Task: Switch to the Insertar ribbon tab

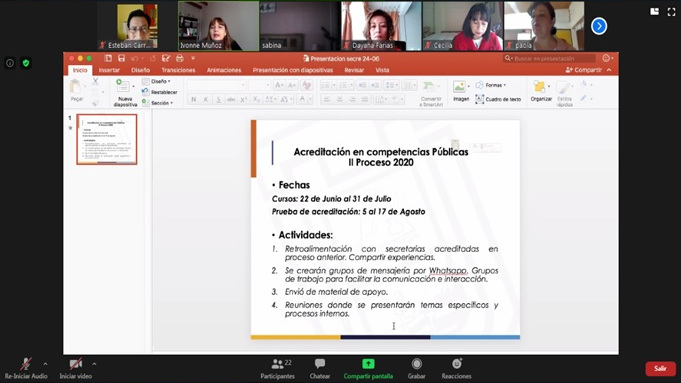Action: tap(109, 70)
